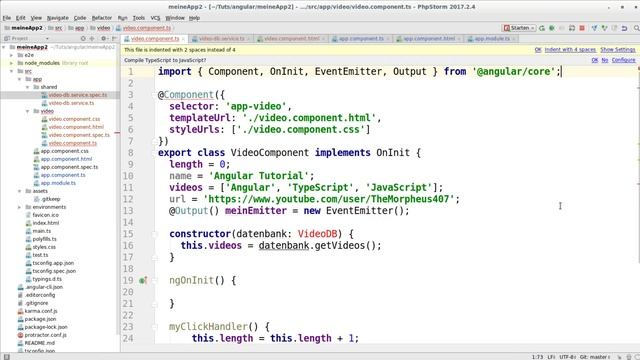Click the VCS update project icon
Viewport: 640px width, 360px height.
(594, 28)
